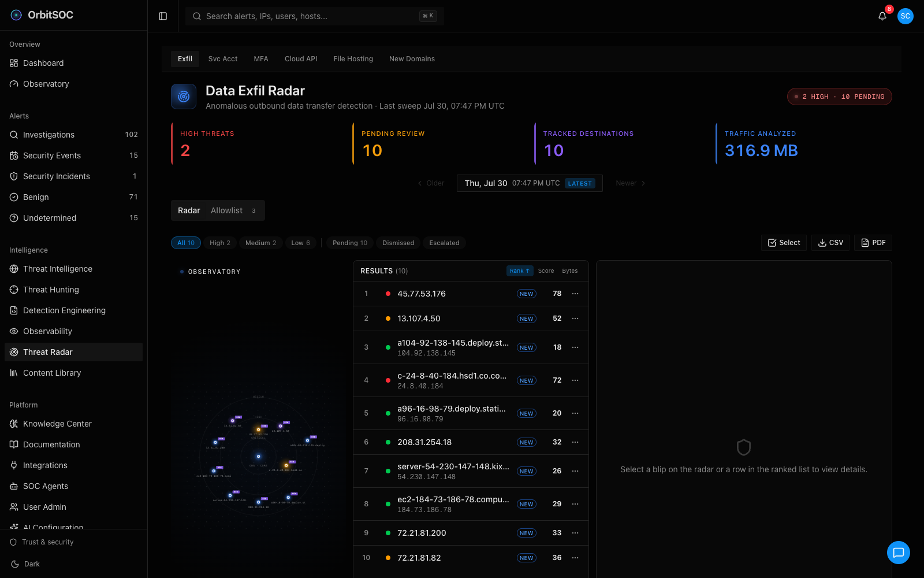Open Content Library
Viewport: 924px width, 578px height.
pos(73,373)
